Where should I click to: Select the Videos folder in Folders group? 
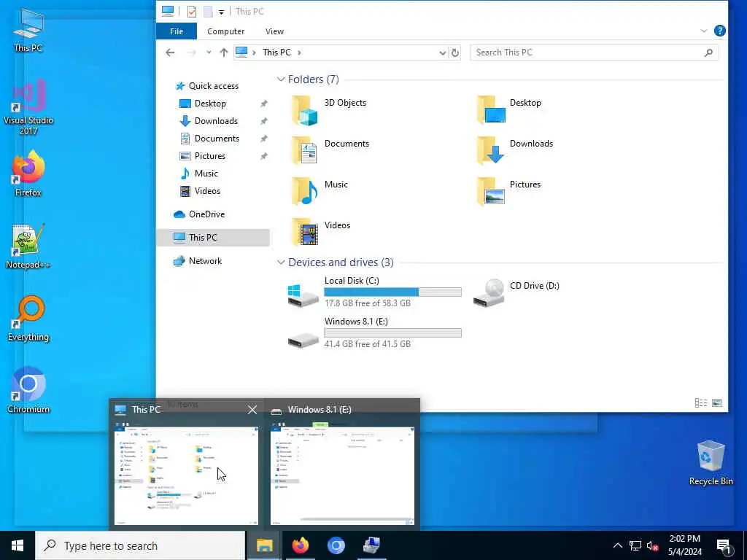[x=320, y=232]
